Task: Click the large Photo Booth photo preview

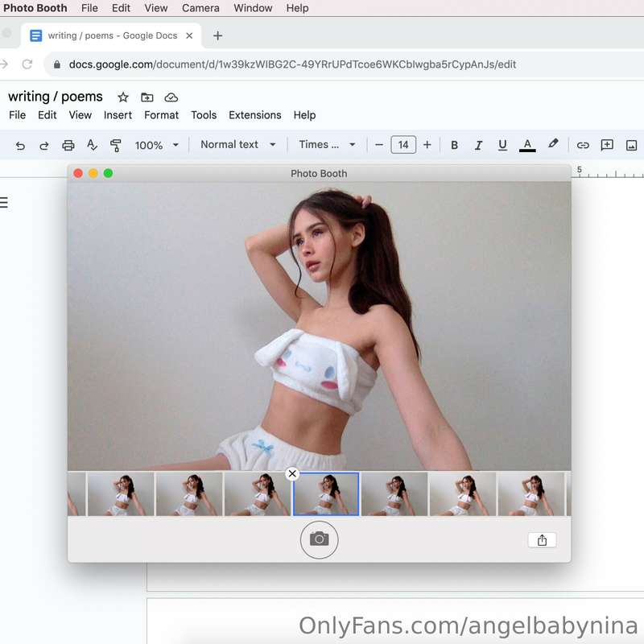Action: (x=319, y=326)
